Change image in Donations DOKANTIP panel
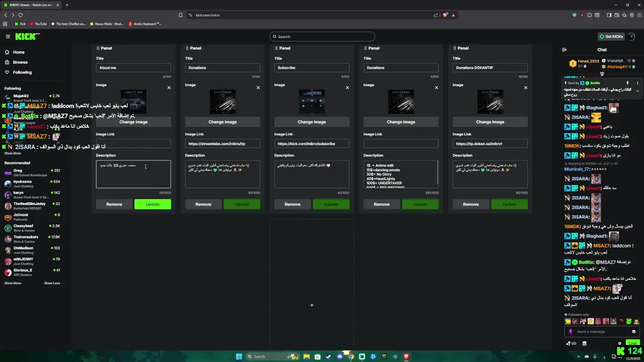The image size is (644, 362). (490, 122)
